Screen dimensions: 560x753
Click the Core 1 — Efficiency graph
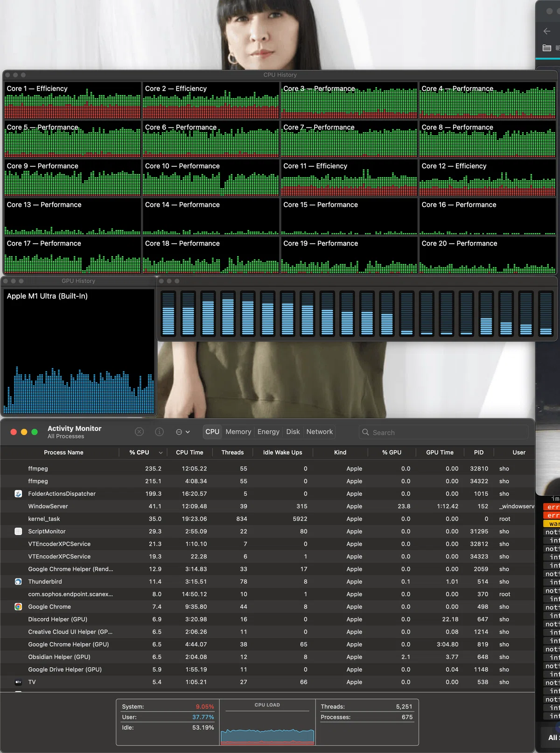pos(72,100)
